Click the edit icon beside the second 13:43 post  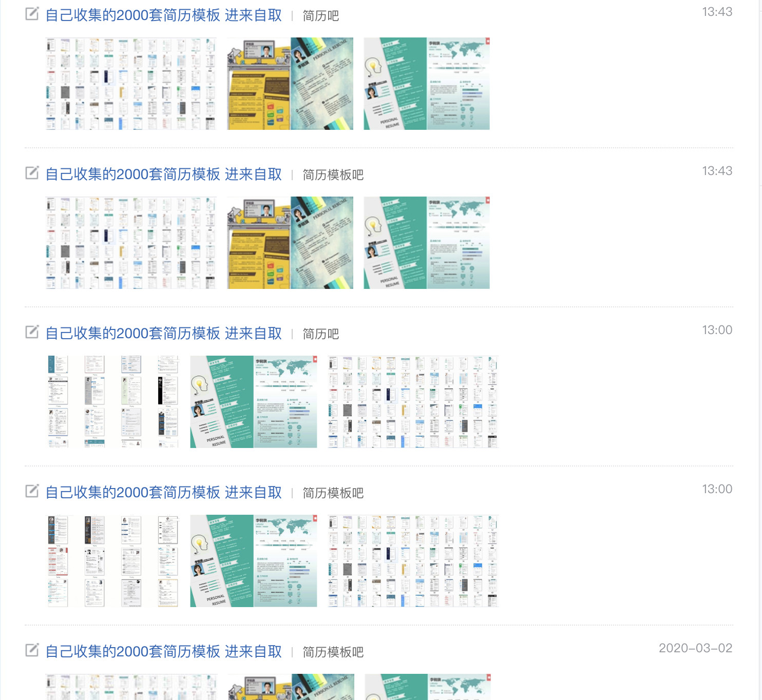(32, 173)
